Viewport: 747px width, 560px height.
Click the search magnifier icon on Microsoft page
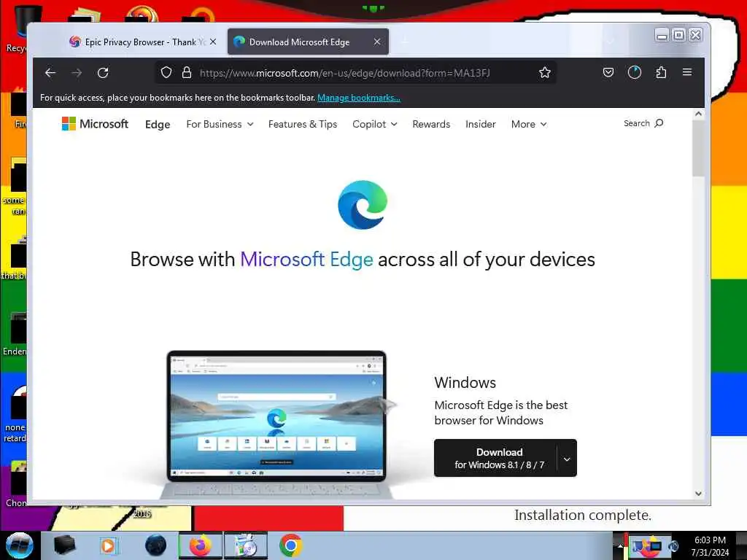point(659,123)
